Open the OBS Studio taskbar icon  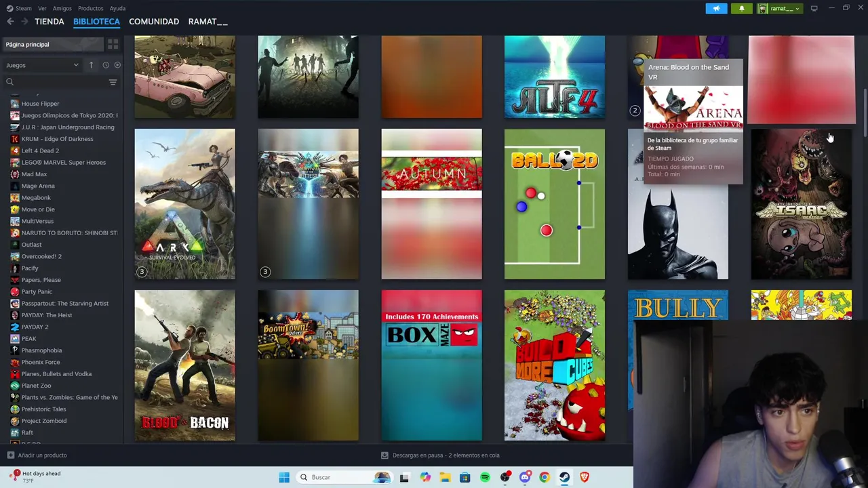pyautogui.click(x=505, y=477)
